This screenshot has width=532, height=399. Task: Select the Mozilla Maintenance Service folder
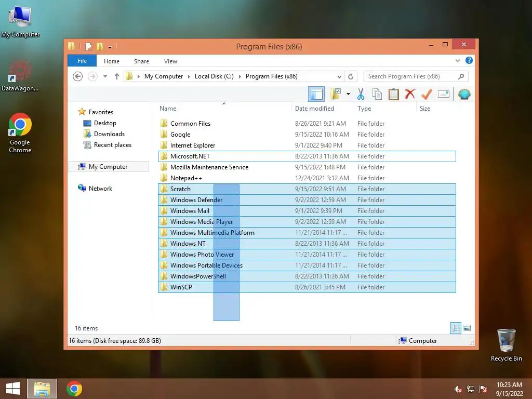tap(307, 167)
